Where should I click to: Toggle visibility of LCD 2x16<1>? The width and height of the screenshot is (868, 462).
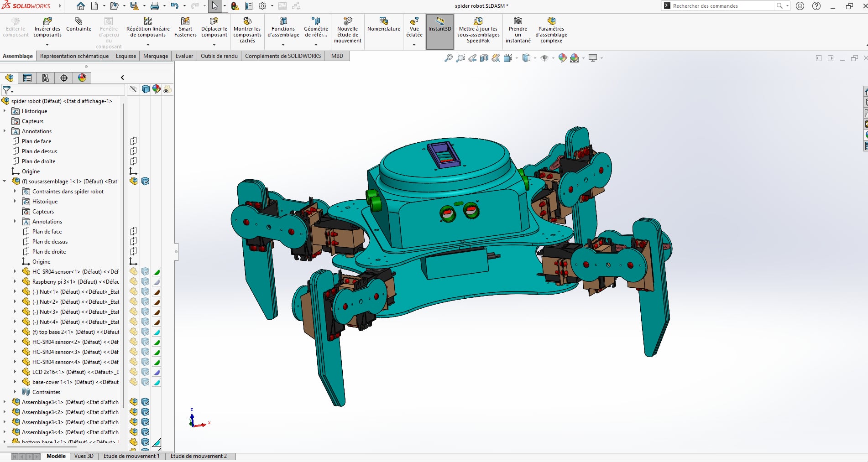(x=133, y=372)
